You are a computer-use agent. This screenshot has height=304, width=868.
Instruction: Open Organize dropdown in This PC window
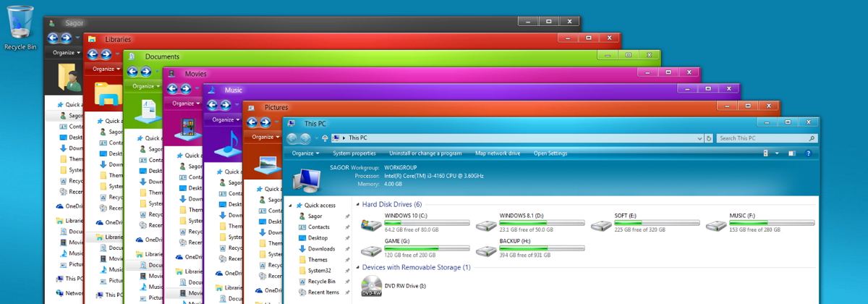(305, 153)
